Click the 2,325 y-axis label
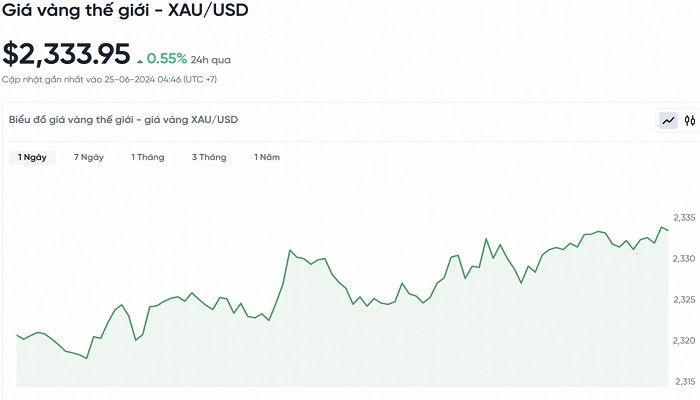The image size is (700, 400). [684, 300]
